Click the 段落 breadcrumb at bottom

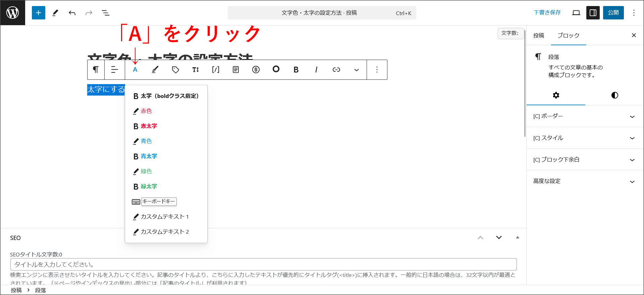[41, 290]
